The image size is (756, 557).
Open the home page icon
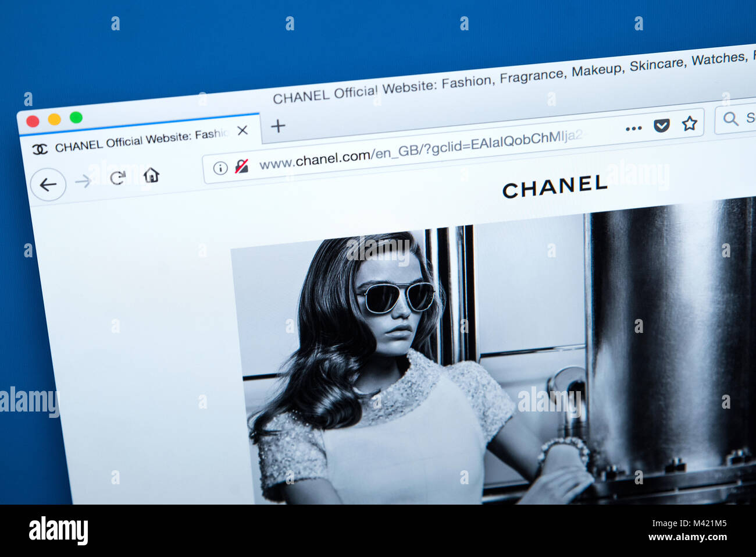coord(151,175)
